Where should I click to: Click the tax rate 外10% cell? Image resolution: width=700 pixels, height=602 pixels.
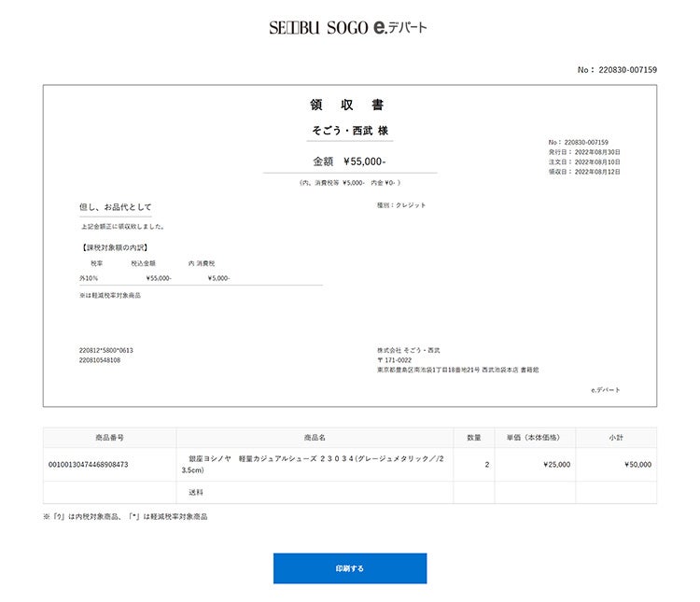(89, 278)
